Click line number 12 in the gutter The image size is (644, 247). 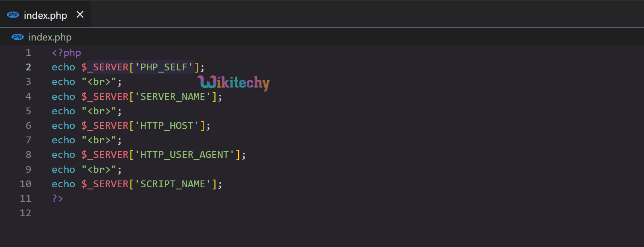pos(26,213)
